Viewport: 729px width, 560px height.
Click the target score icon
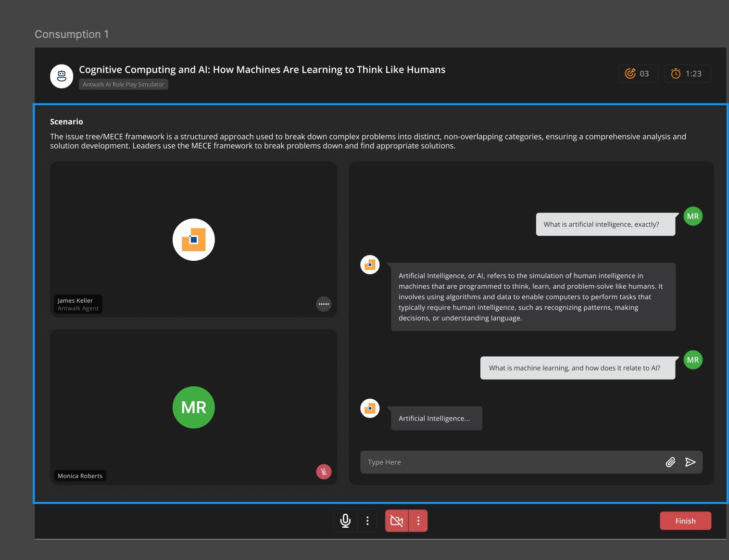pos(630,73)
